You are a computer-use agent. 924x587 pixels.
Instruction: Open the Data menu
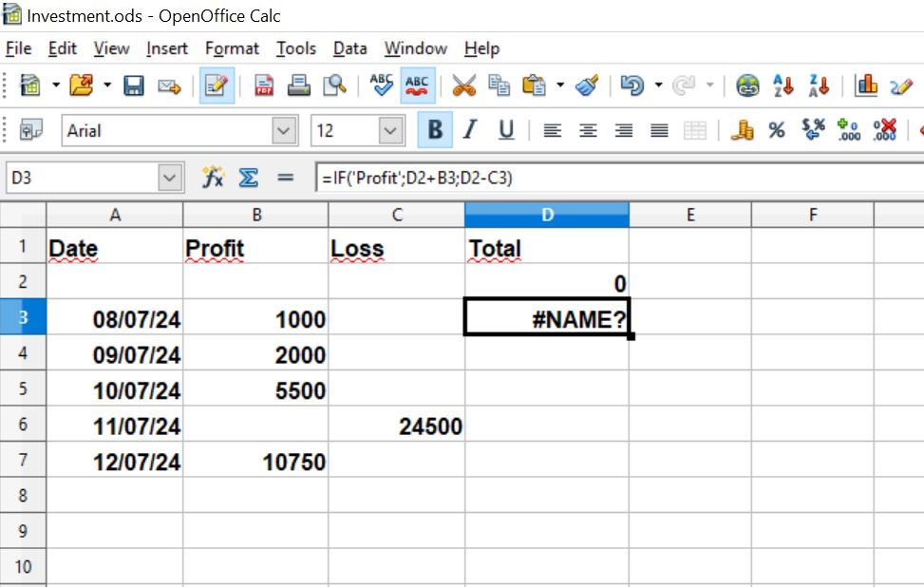(x=350, y=48)
